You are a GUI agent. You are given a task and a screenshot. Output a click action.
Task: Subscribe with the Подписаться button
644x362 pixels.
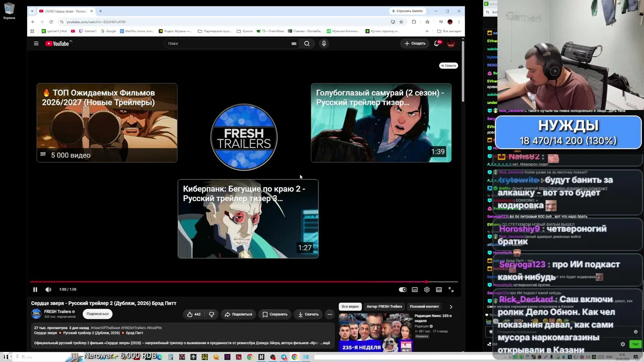click(x=98, y=314)
